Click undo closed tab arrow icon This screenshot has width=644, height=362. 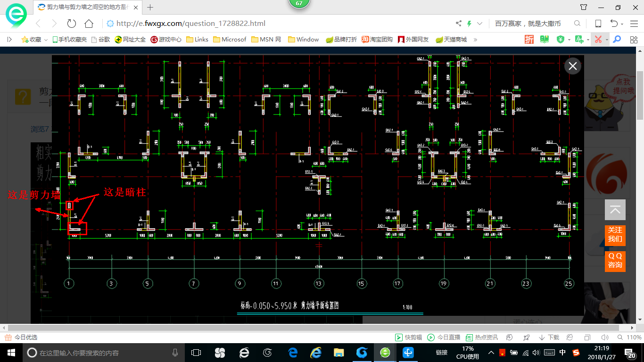tap(614, 24)
